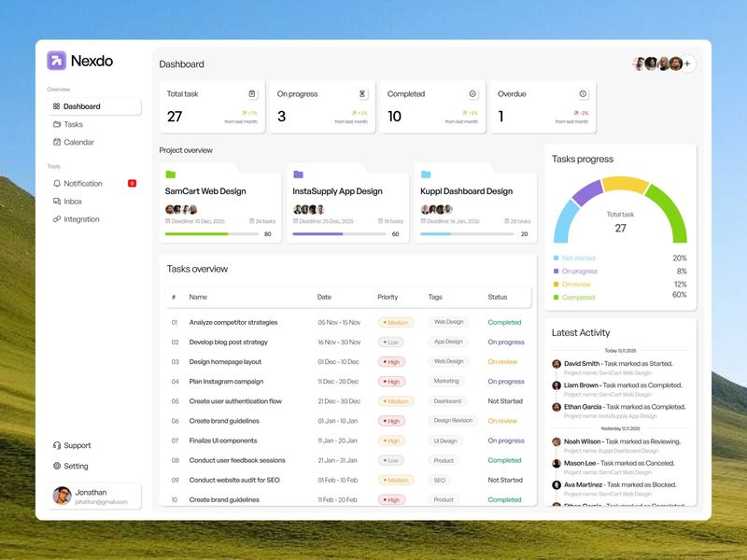The image size is (747, 560).
Task: Open the Notification bell with red badge
Action: click(57, 183)
